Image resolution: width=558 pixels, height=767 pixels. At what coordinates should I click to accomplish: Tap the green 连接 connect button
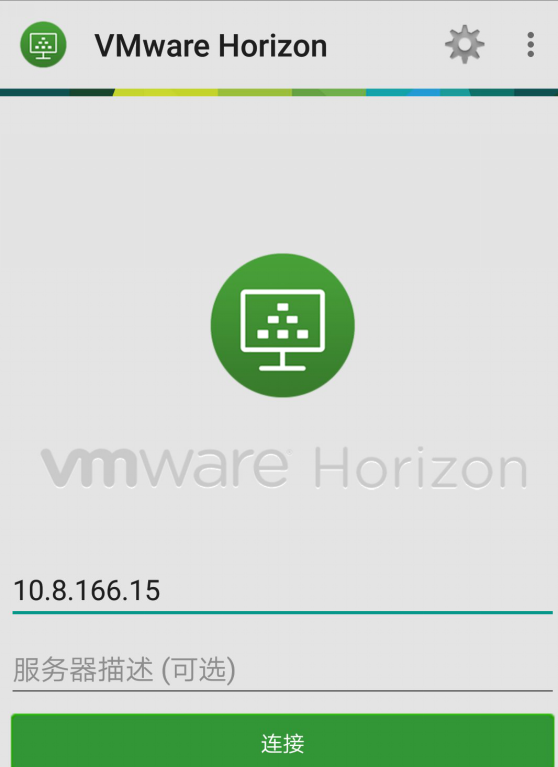[x=283, y=741]
